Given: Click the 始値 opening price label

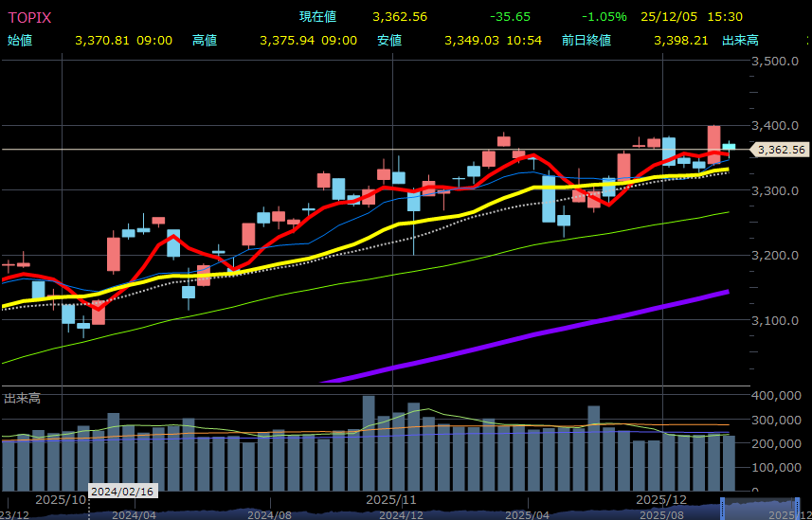Looking at the screenshot, I should (x=20, y=41).
